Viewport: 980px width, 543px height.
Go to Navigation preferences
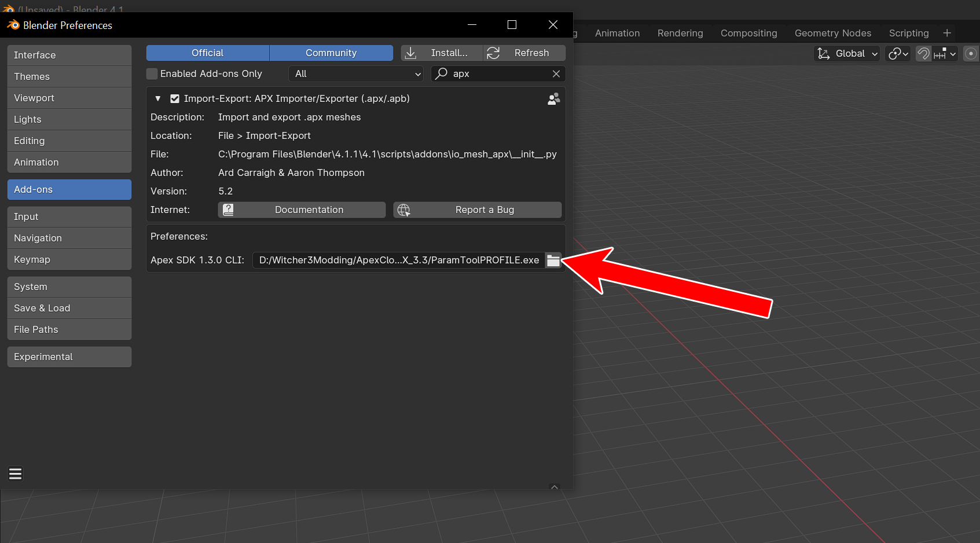tap(69, 238)
